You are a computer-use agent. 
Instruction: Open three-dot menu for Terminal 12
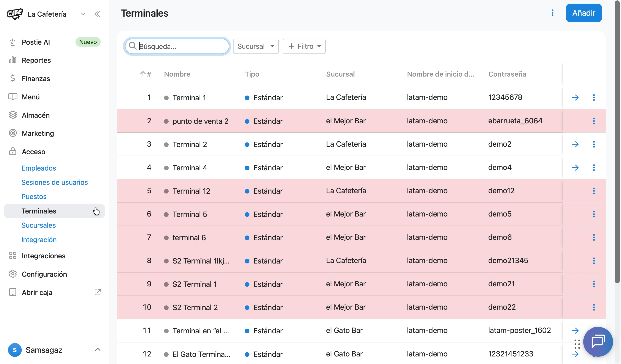pos(594,191)
